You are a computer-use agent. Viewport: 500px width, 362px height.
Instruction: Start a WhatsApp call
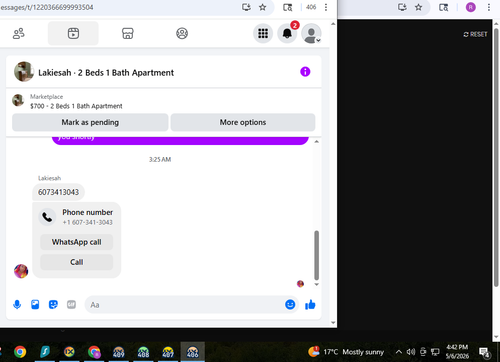tap(77, 242)
